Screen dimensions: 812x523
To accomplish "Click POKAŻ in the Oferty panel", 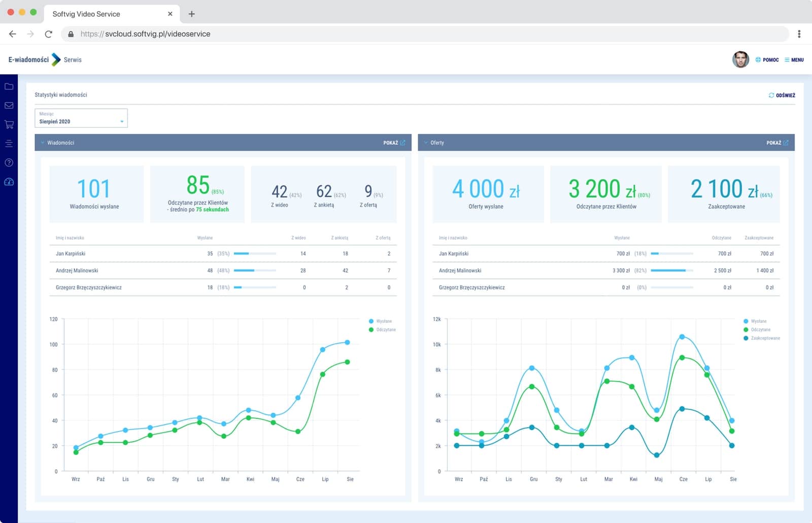I will (x=777, y=143).
